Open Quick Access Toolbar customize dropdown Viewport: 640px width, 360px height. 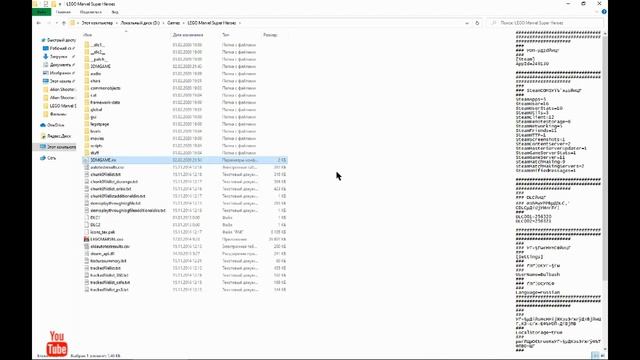tap(60, 4)
